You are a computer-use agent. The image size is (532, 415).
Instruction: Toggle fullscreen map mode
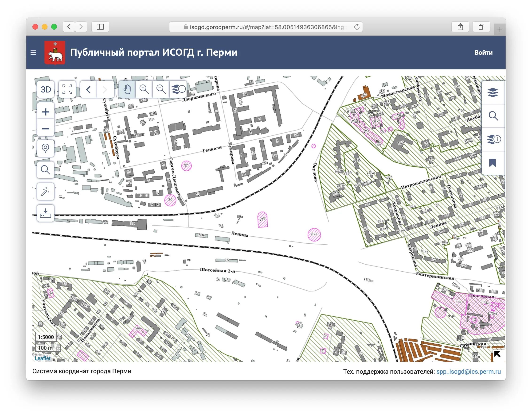[67, 89]
